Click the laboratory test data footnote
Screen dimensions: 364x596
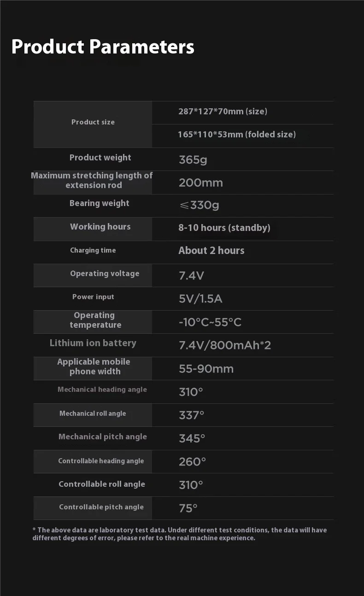(x=179, y=534)
